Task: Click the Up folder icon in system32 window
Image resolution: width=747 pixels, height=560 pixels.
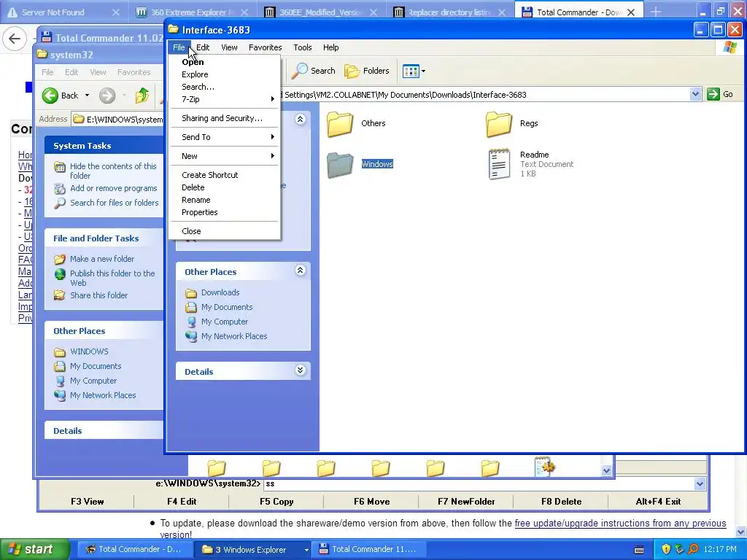Action: pyautogui.click(x=142, y=96)
